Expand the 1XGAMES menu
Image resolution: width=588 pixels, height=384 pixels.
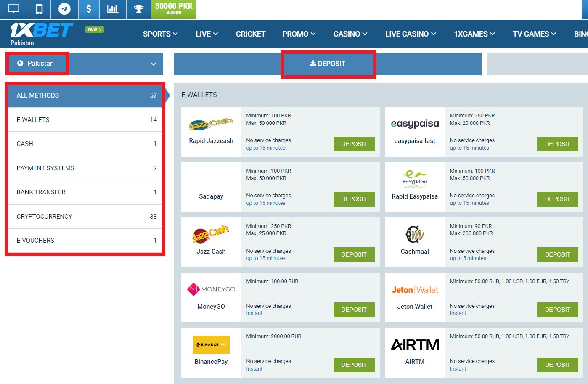(x=474, y=34)
